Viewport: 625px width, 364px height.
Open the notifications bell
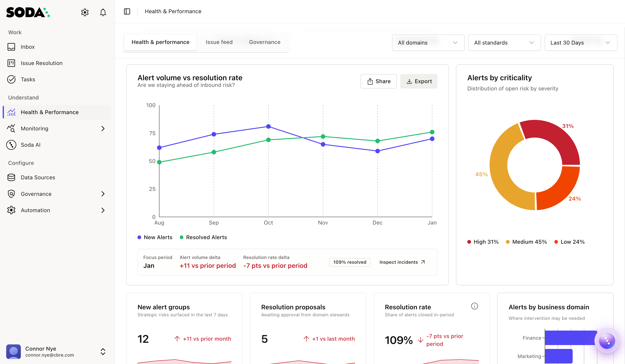[103, 12]
